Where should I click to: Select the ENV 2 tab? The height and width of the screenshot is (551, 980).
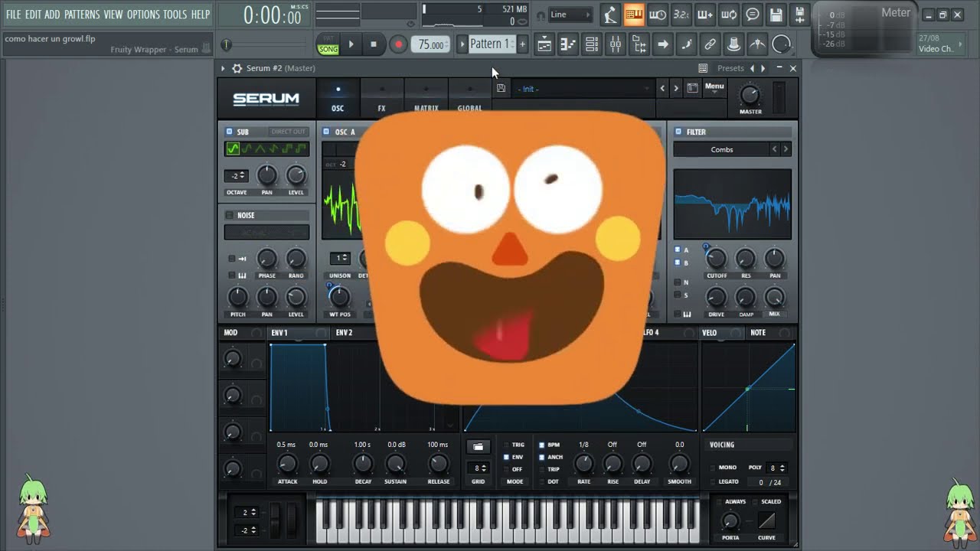(345, 333)
